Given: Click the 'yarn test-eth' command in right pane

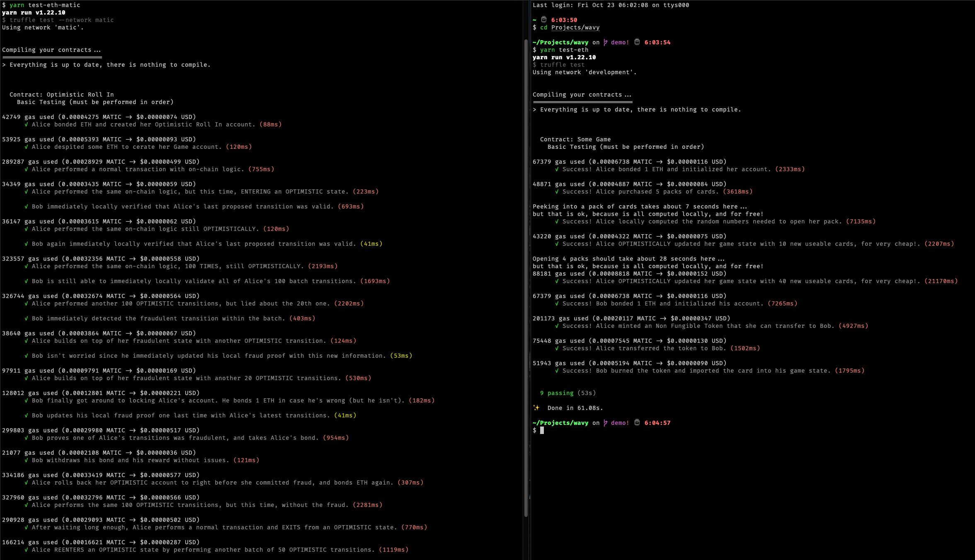Looking at the screenshot, I should 564,50.
